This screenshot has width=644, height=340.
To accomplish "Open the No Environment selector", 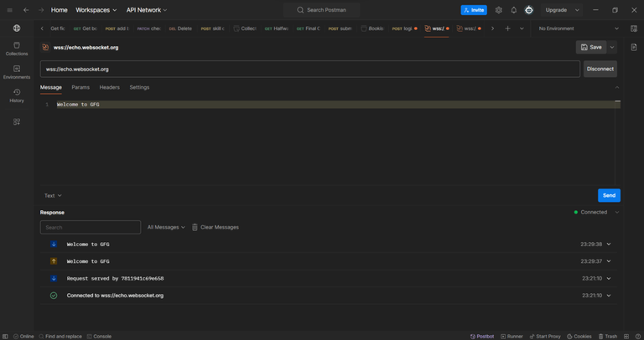I will (579, 28).
